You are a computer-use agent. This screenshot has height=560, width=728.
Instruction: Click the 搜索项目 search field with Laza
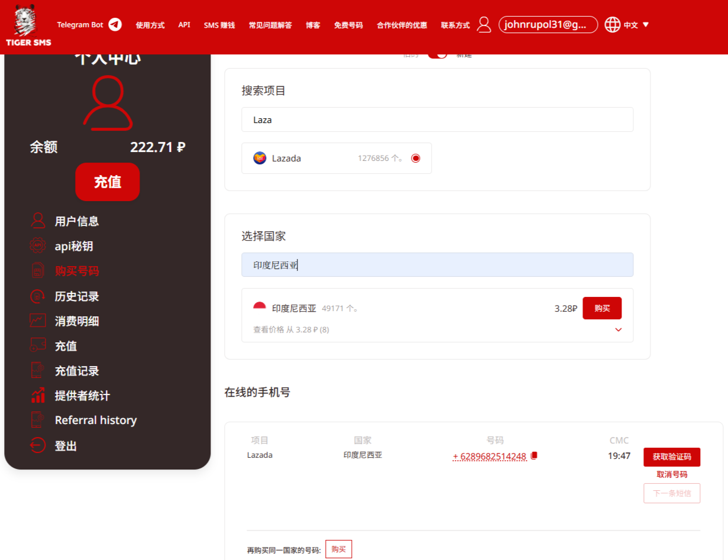pos(437,119)
